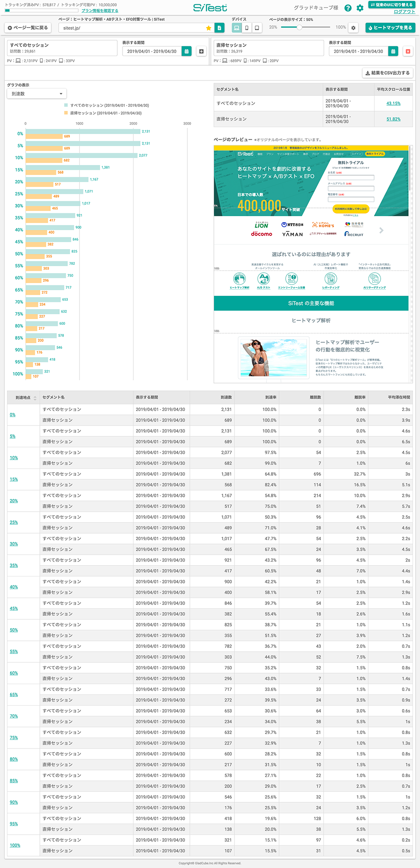Screen dimensions: 420x868
Task: Click the tracking PV usage progress bar
Action: 42,11
